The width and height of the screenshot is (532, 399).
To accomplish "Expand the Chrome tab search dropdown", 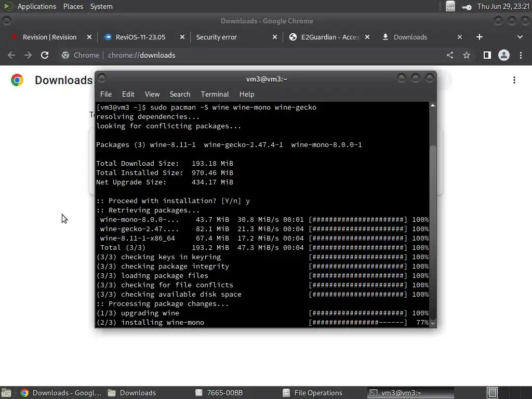I will (520, 37).
